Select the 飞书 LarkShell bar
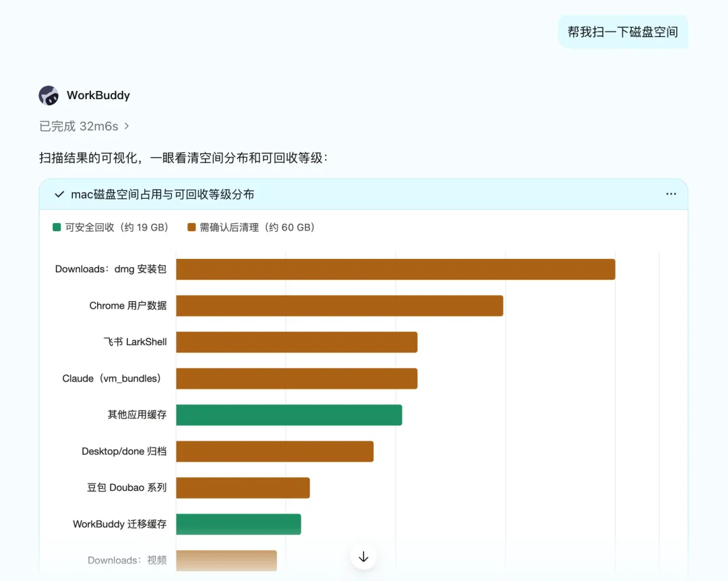Image resolution: width=728 pixels, height=581 pixels. pos(297,342)
